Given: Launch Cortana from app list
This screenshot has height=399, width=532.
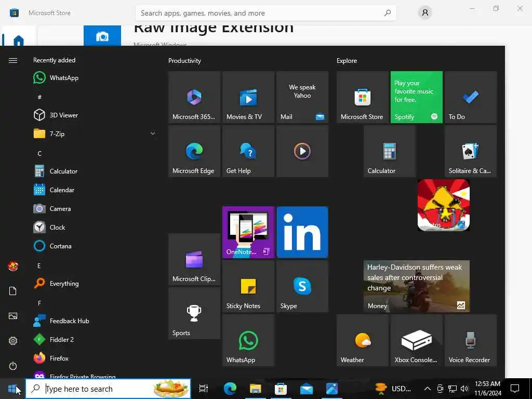Looking at the screenshot, I should point(94,246).
